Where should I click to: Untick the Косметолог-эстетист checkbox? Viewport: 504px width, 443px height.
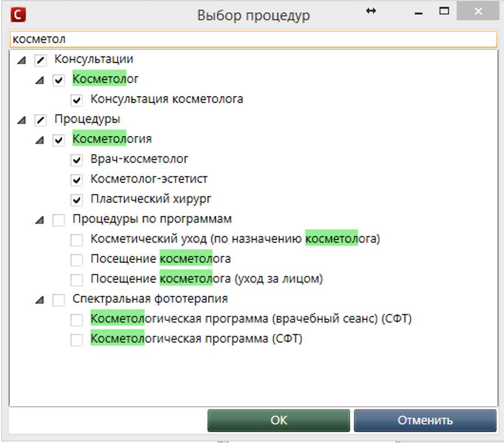(77, 180)
